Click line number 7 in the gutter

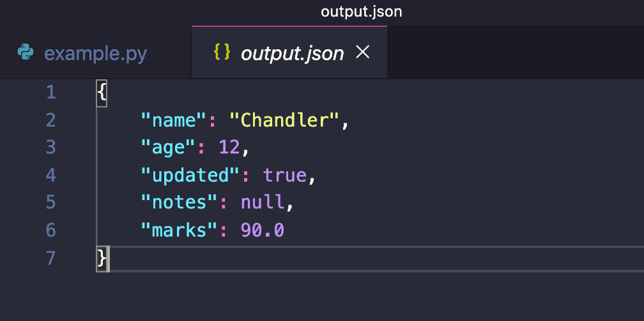[x=50, y=258]
